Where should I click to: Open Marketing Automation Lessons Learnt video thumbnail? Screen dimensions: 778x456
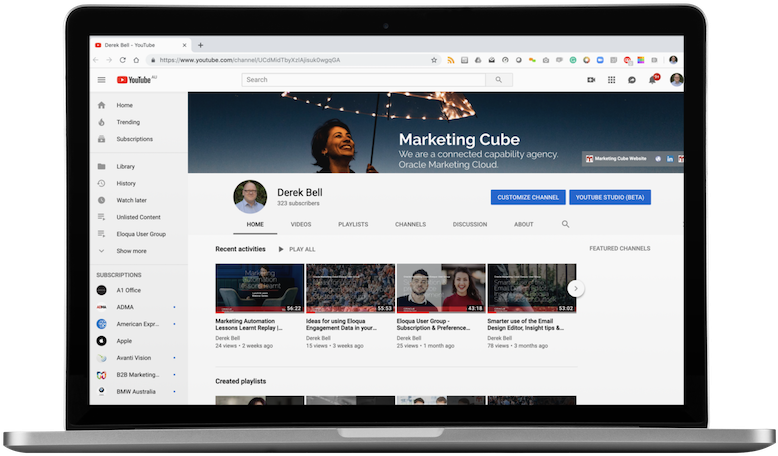click(x=259, y=288)
